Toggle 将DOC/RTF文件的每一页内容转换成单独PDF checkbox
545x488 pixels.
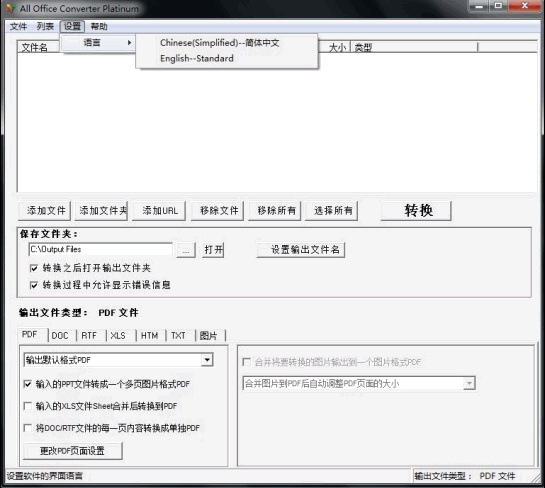[27, 428]
